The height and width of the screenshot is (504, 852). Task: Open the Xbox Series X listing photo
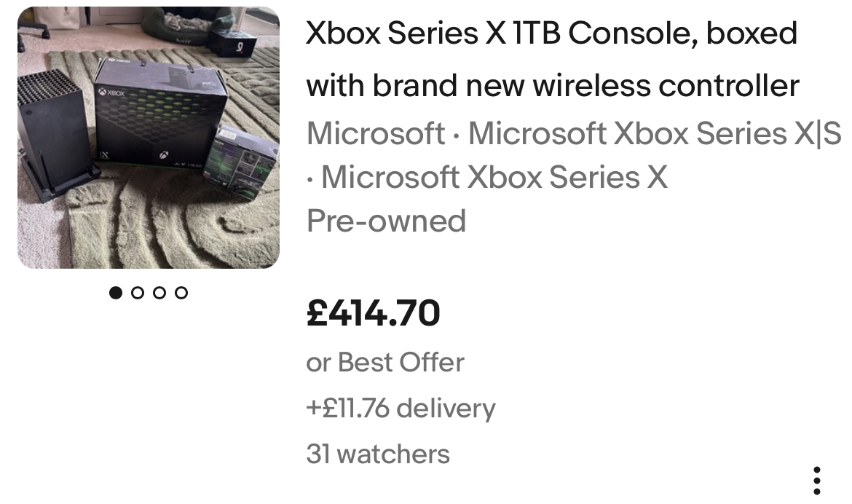tap(149, 138)
